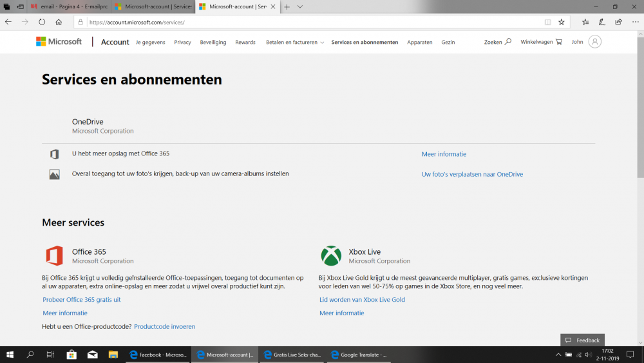Viewport: 644px width, 363px height.
Task: Click Meer informatie under Xbox Live
Action: click(x=342, y=313)
